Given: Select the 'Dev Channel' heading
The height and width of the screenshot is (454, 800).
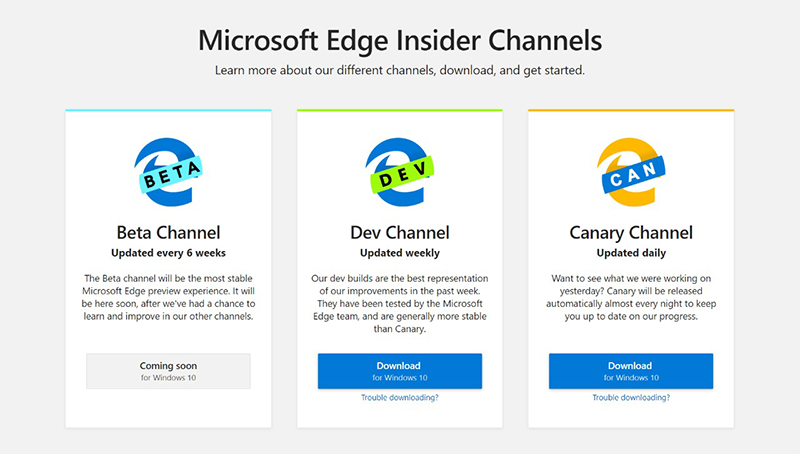Looking at the screenshot, I should coord(399,233).
